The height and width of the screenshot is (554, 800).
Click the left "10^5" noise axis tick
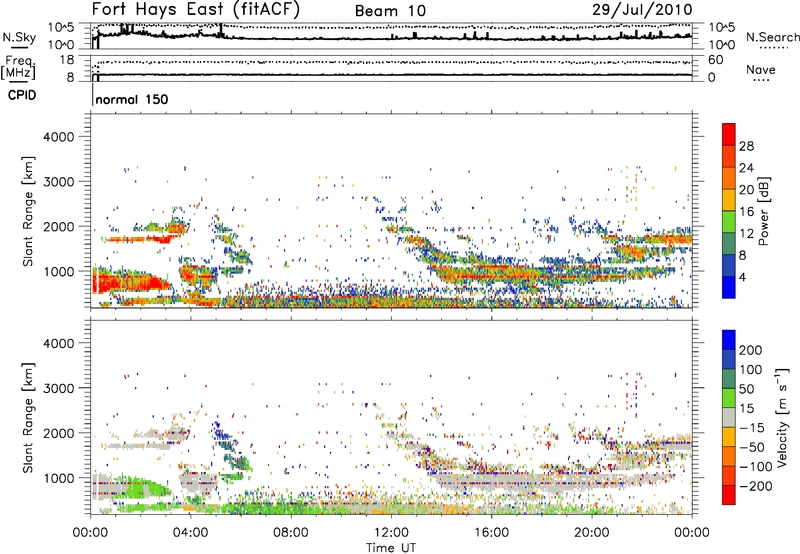click(x=61, y=27)
